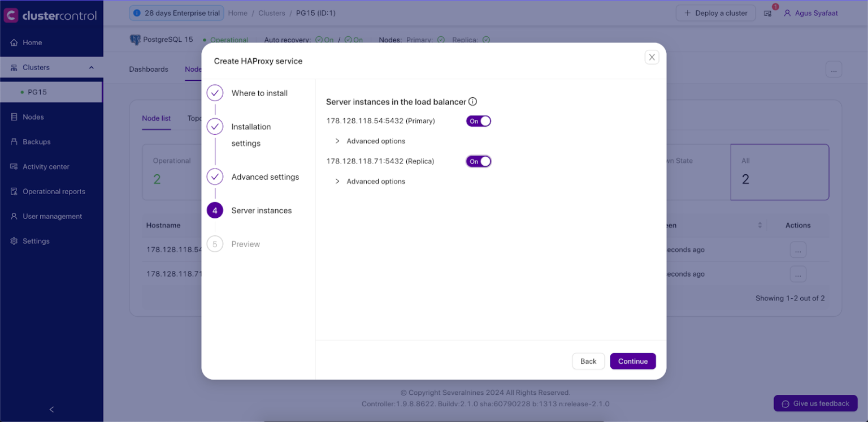This screenshot has height=422, width=868.
Task: Open Operational reports icon in sidebar
Action: pos(14,192)
